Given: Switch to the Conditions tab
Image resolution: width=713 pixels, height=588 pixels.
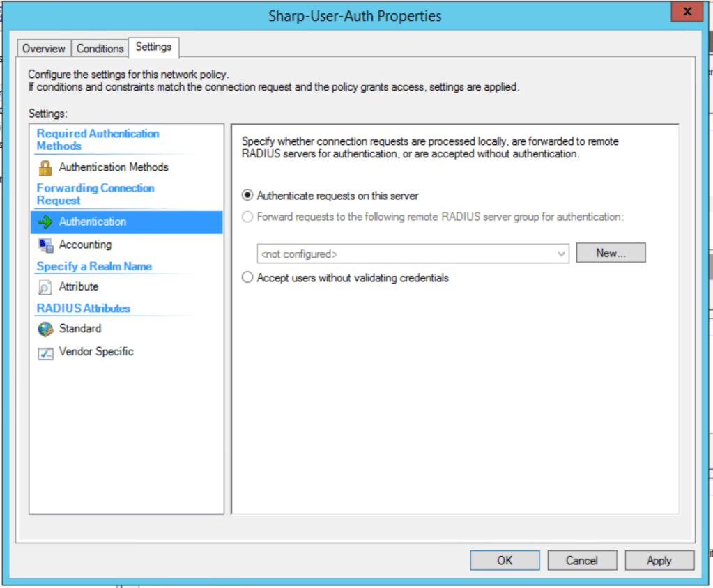Looking at the screenshot, I should [x=100, y=49].
